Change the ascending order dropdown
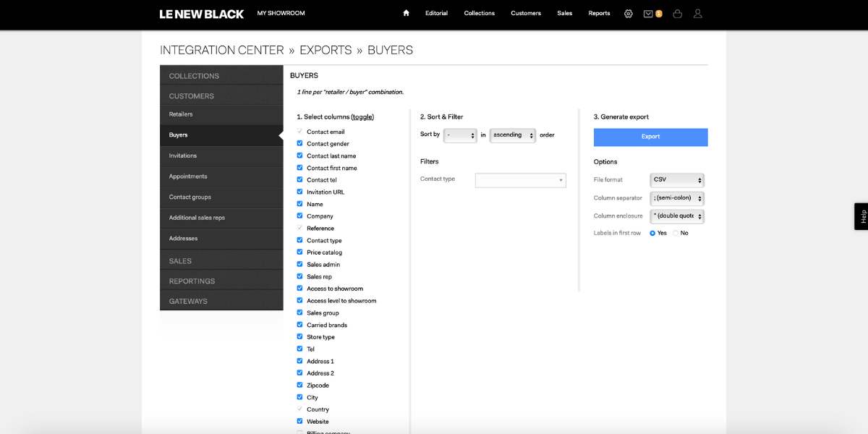Viewport: 868px width, 434px height. (x=513, y=135)
